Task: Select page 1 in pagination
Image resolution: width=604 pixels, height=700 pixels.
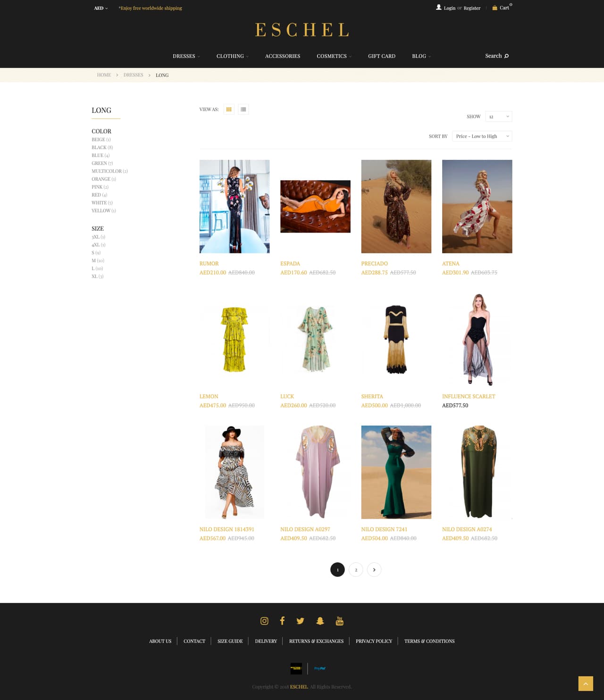Action: (337, 570)
